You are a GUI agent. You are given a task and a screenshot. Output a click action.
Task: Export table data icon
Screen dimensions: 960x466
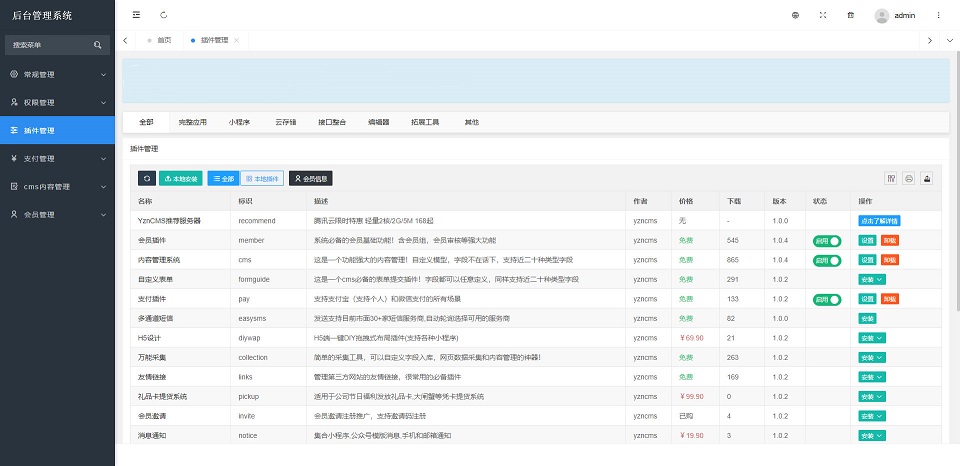[x=928, y=178]
